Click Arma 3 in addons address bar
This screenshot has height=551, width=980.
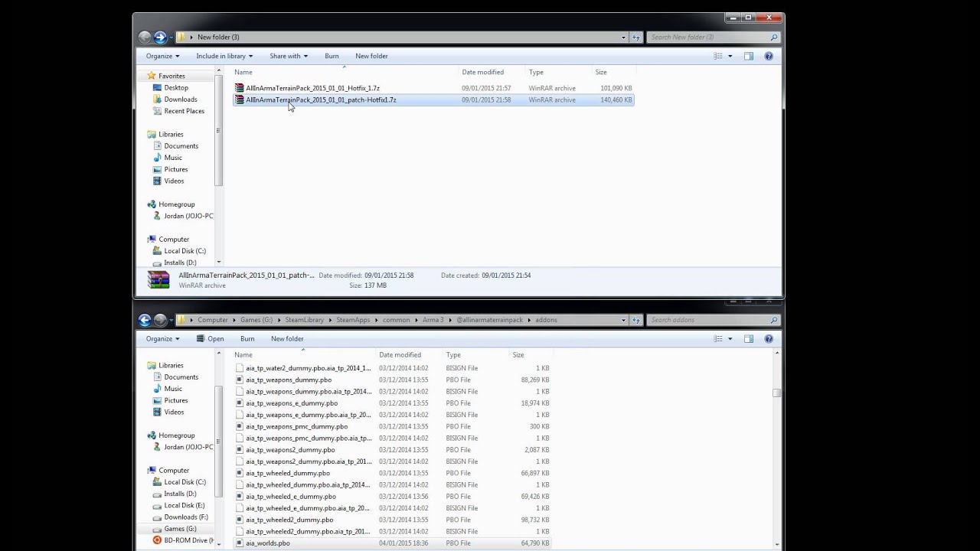click(433, 320)
